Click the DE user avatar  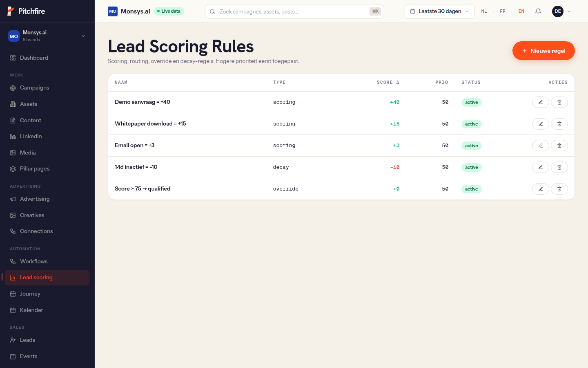558,11
